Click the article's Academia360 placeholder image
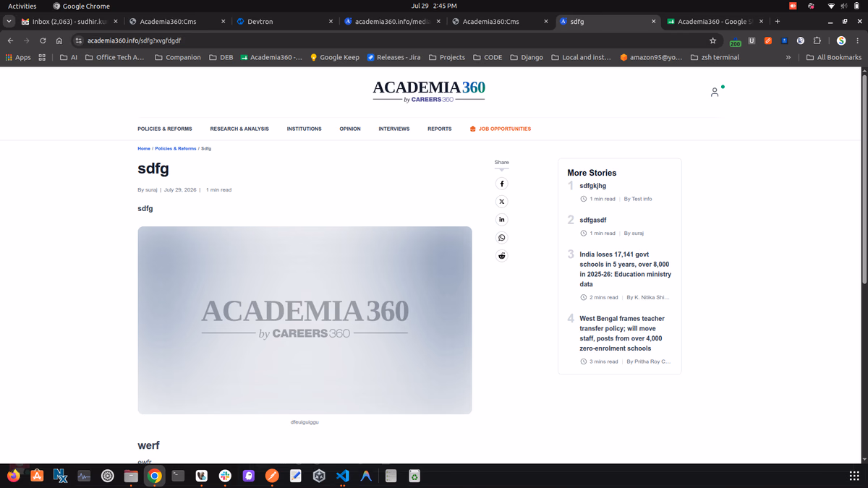This screenshot has height=488, width=868. (x=305, y=320)
